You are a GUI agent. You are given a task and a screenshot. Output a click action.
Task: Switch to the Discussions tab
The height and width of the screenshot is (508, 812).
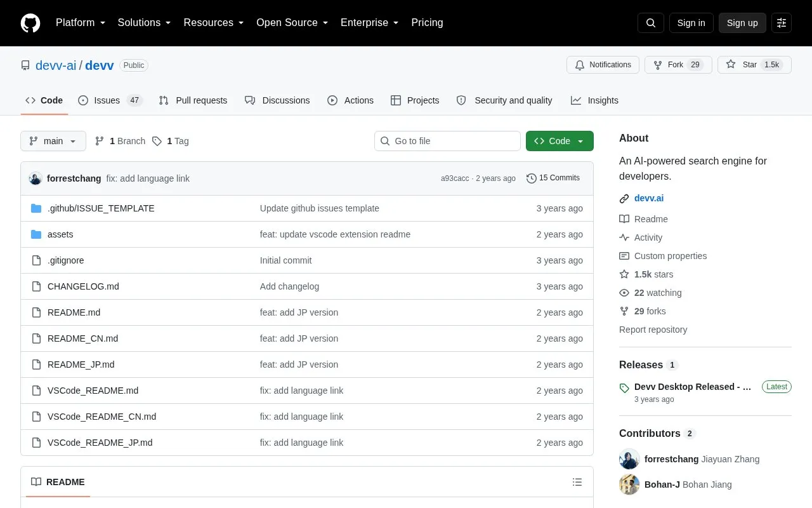point(277,100)
